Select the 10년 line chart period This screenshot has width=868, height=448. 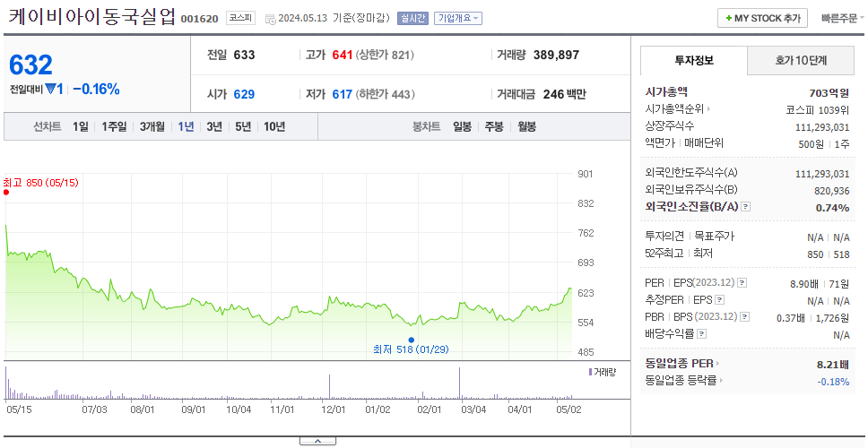click(274, 126)
